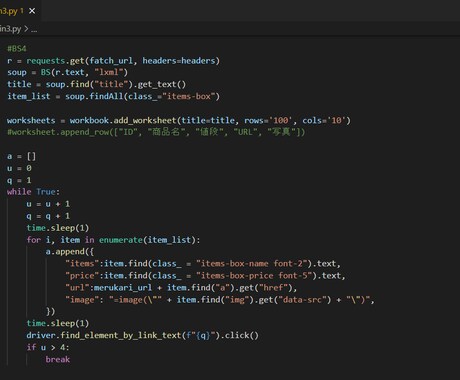Open the n3.py breadcrumb item
This screenshot has width=460, height=380.
[10, 29]
